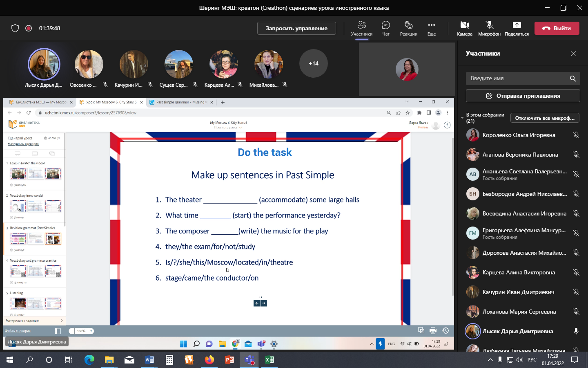This screenshot has height=368, width=588.
Task: Toggle the Camera on
Action: (x=464, y=26)
